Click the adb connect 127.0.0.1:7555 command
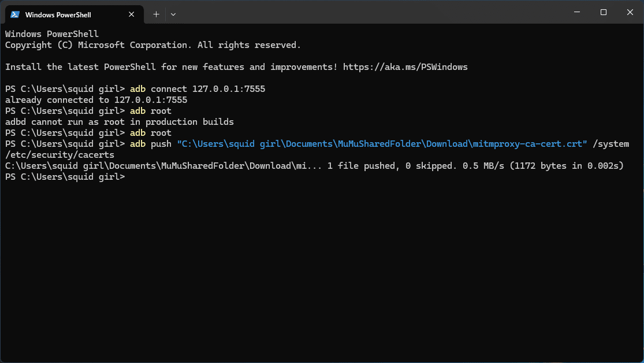644x363 pixels. (x=197, y=89)
